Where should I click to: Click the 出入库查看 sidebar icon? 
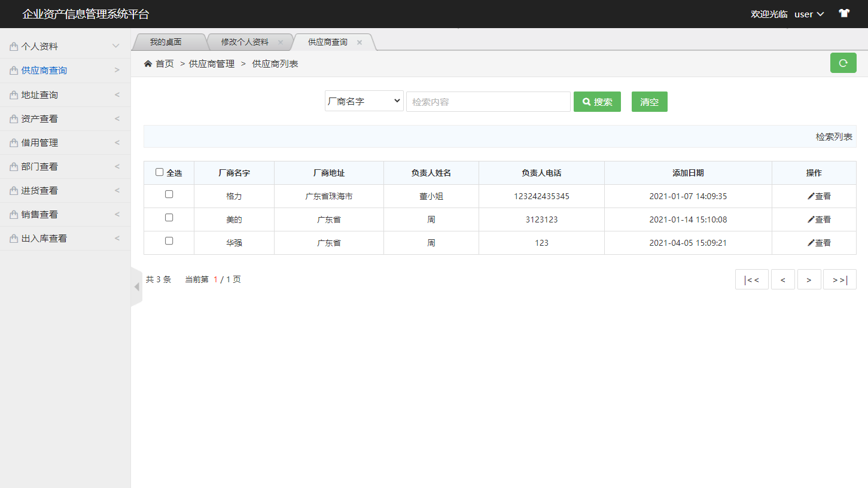13,238
